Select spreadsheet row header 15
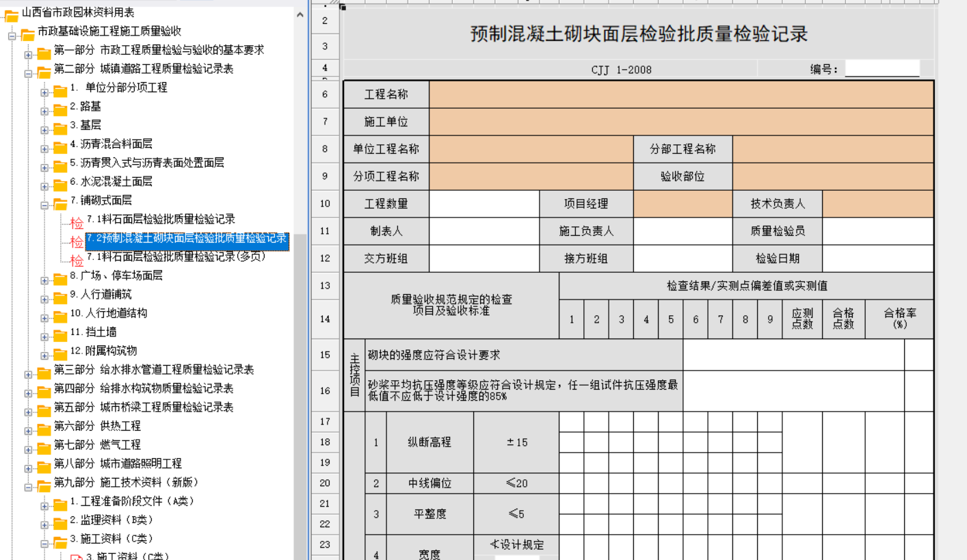The width and height of the screenshot is (967, 560). click(x=325, y=355)
